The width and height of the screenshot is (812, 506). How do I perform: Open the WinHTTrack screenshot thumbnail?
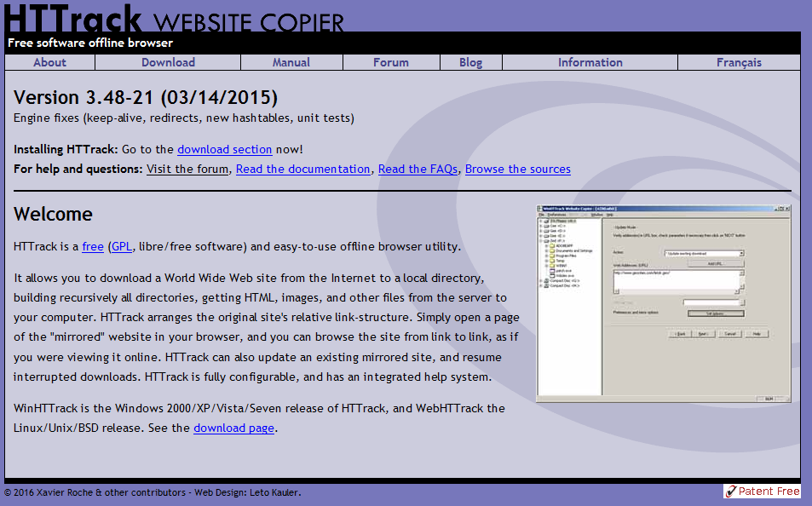[664, 304]
